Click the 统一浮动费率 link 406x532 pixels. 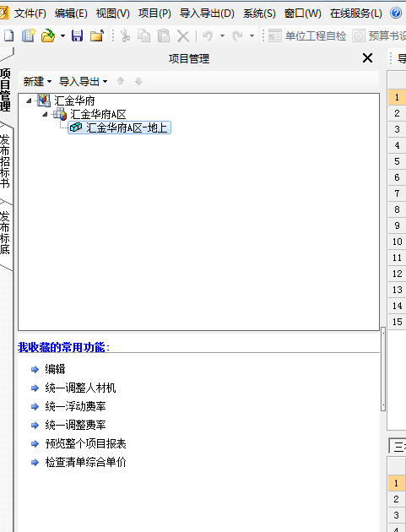click(x=75, y=406)
